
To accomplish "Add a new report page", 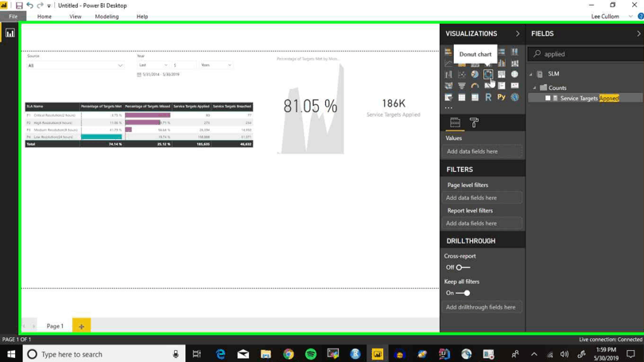I will point(81,326).
